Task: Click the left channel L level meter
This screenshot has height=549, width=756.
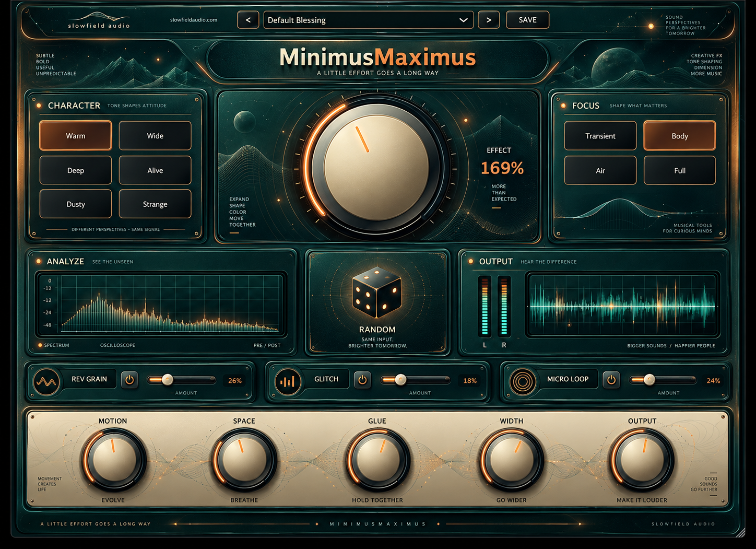Action: point(485,306)
